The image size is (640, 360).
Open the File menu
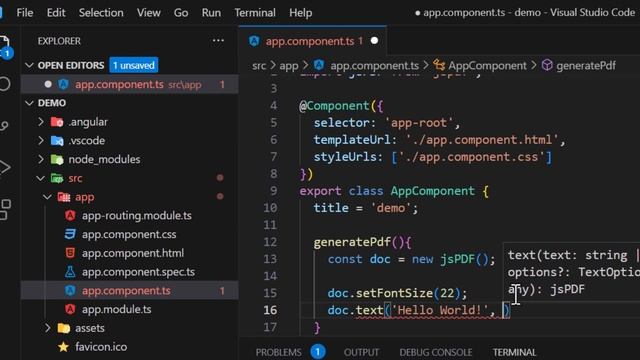pyautogui.click(x=25, y=13)
